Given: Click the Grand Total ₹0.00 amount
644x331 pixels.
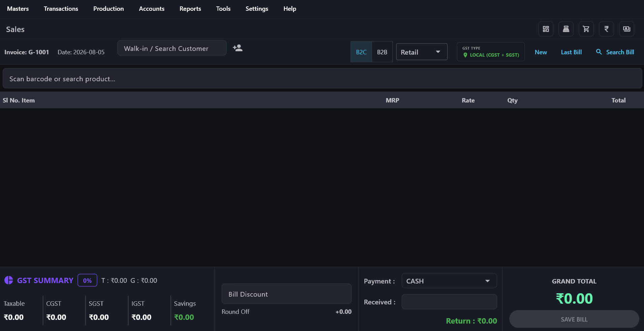Looking at the screenshot, I should (x=574, y=299).
